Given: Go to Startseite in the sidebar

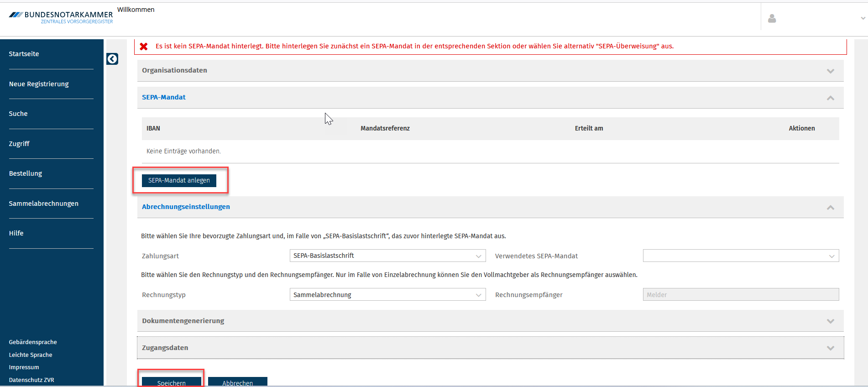Looking at the screenshot, I should pyautogui.click(x=24, y=54).
